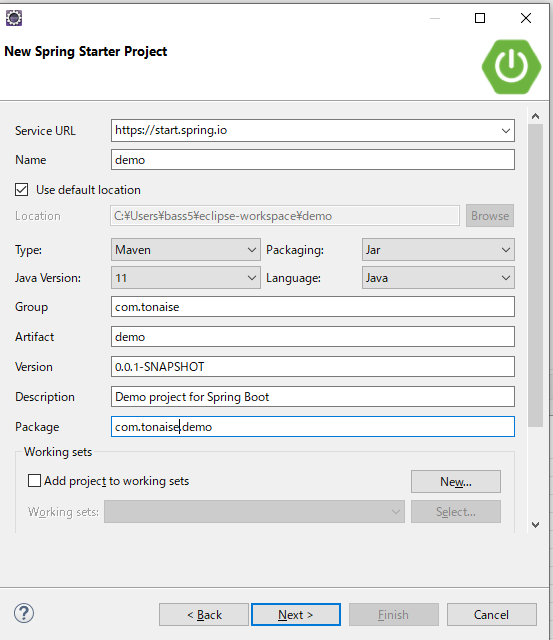
Task: Click the < Back button
Action: 204,614
